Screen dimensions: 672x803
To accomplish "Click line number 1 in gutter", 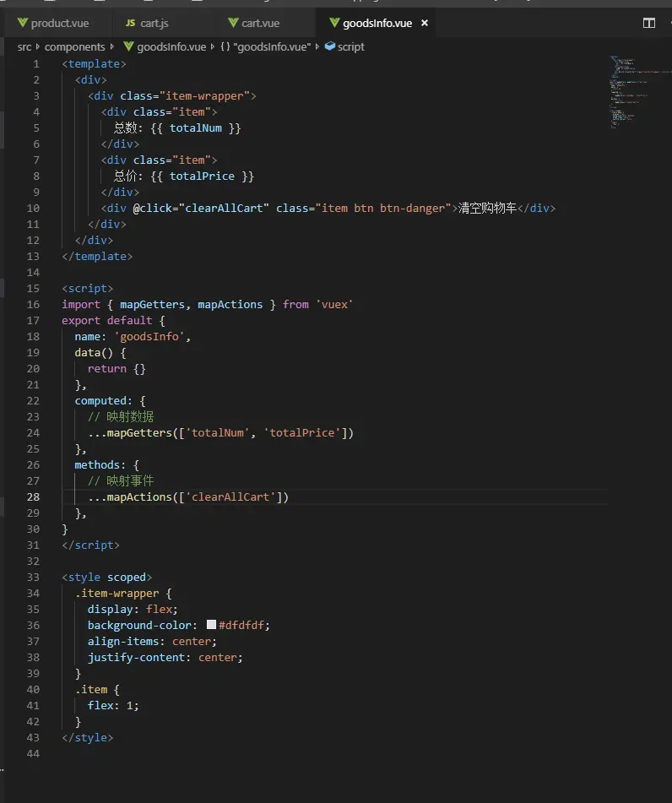I will pyautogui.click(x=35, y=64).
